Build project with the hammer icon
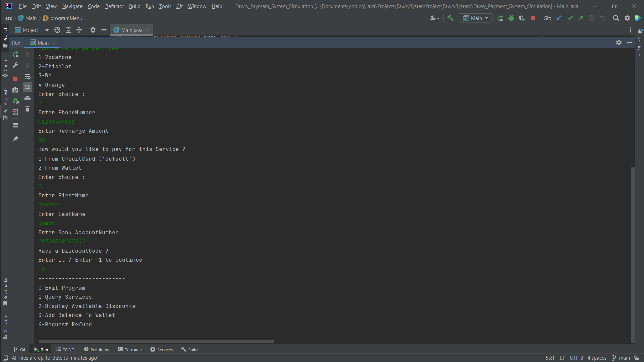The width and height of the screenshot is (644, 362). click(450, 18)
